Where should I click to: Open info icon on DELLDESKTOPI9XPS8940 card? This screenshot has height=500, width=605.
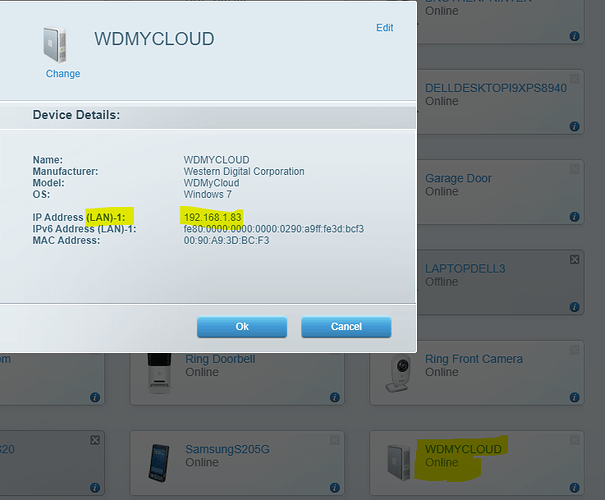575,126
